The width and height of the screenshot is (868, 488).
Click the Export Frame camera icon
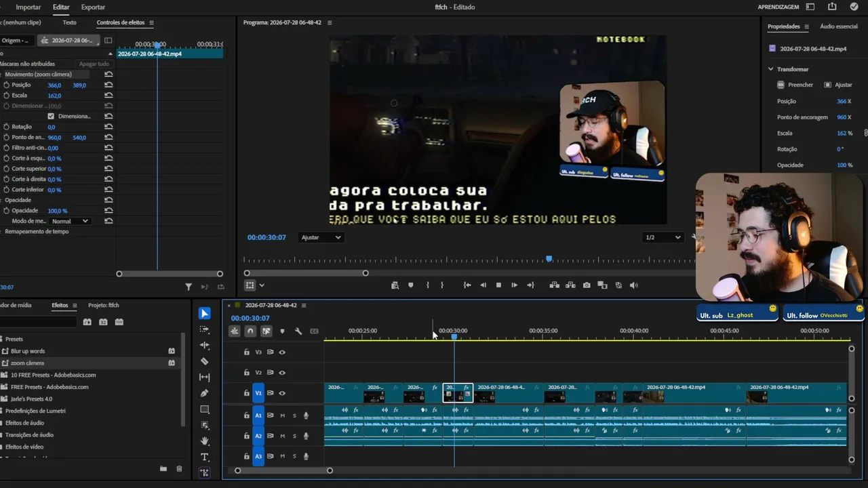coord(587,285)
